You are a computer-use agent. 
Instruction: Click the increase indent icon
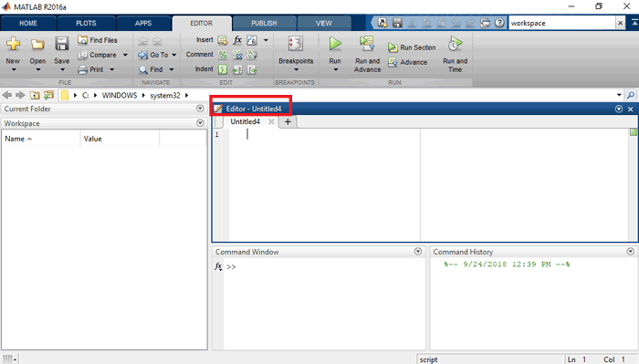pyautogui.click(x=237, y=69)
